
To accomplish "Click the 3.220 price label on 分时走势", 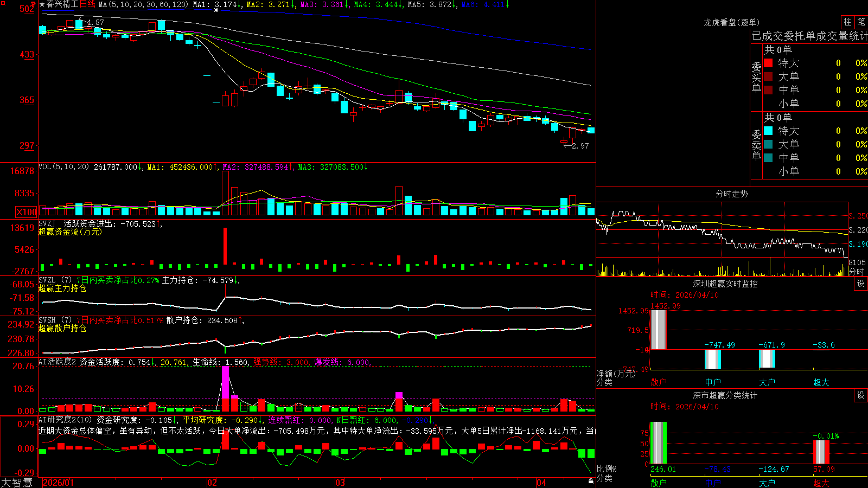I will point(858,230).
